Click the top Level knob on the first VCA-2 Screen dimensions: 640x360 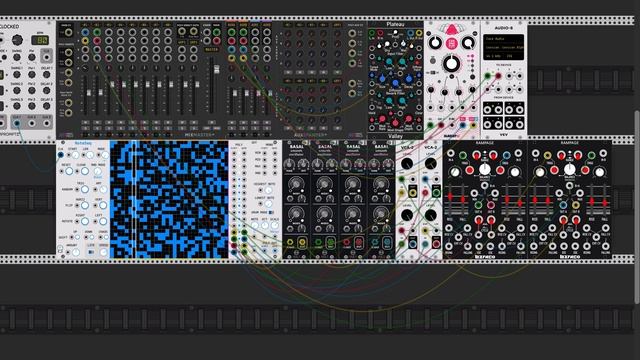(x=407, y=163)
